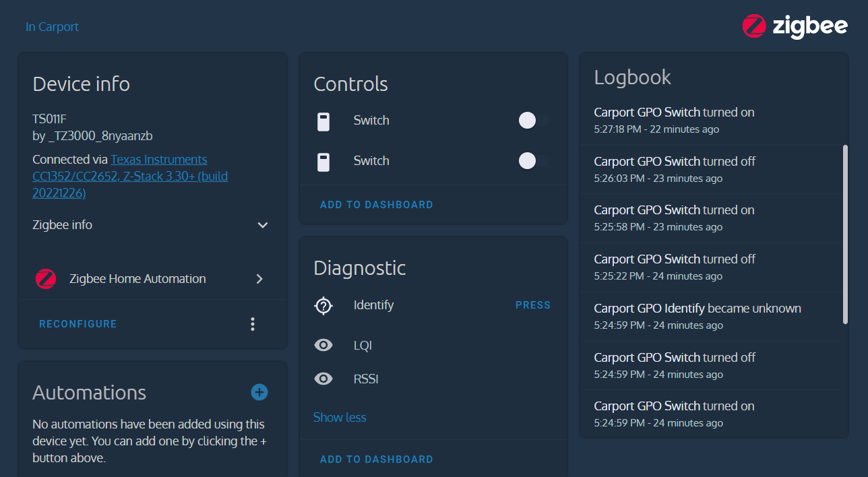Toggle visibility of the RSSI sensor
This screenshot has width=868, height=477.
323,379
